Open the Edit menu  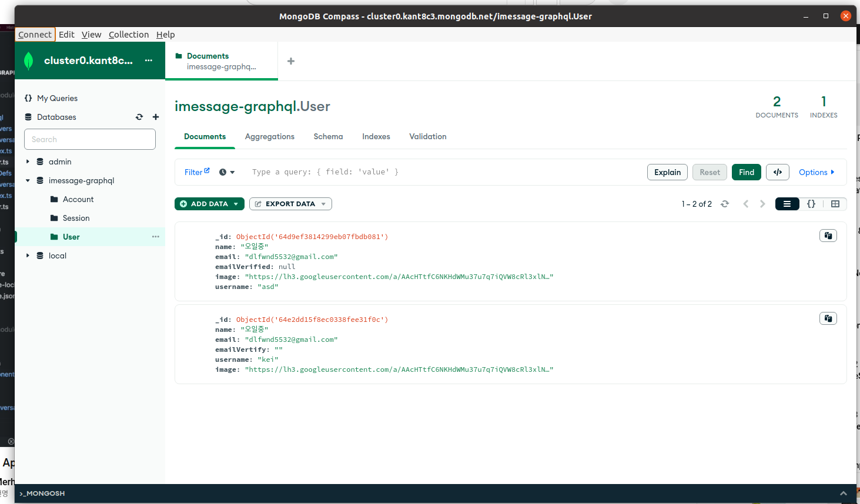tap(66, 35)
